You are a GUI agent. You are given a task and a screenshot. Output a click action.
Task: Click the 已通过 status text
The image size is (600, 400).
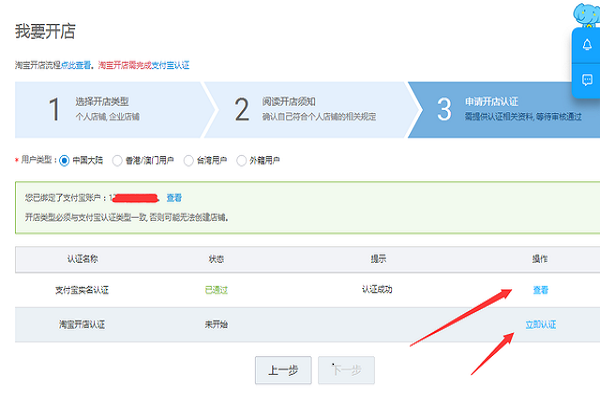point(216,290)
